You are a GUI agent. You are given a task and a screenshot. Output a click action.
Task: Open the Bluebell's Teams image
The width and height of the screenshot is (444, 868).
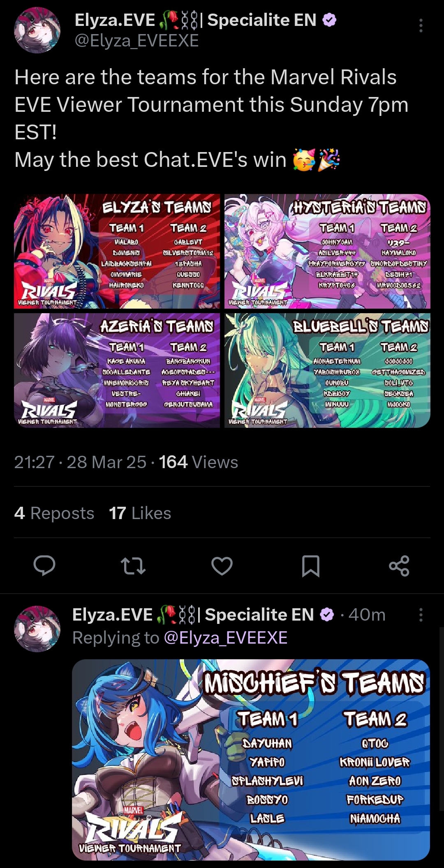click(x=327, y=370)
